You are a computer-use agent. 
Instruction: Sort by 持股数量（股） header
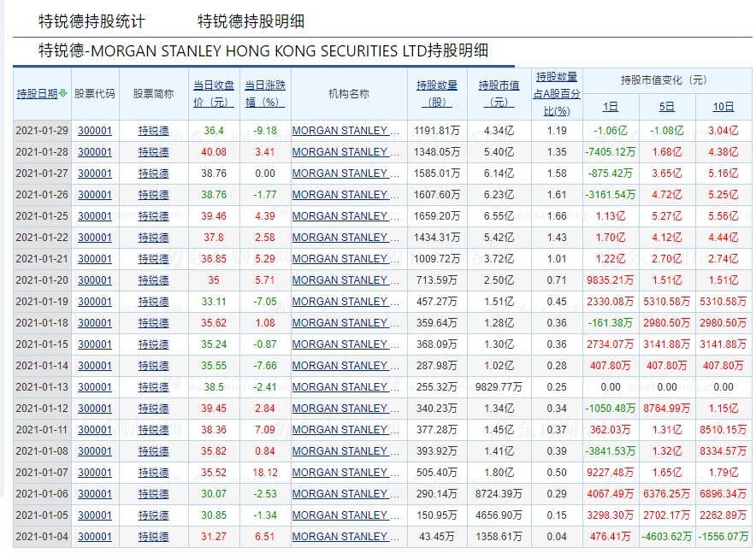[x=437, y=93]
